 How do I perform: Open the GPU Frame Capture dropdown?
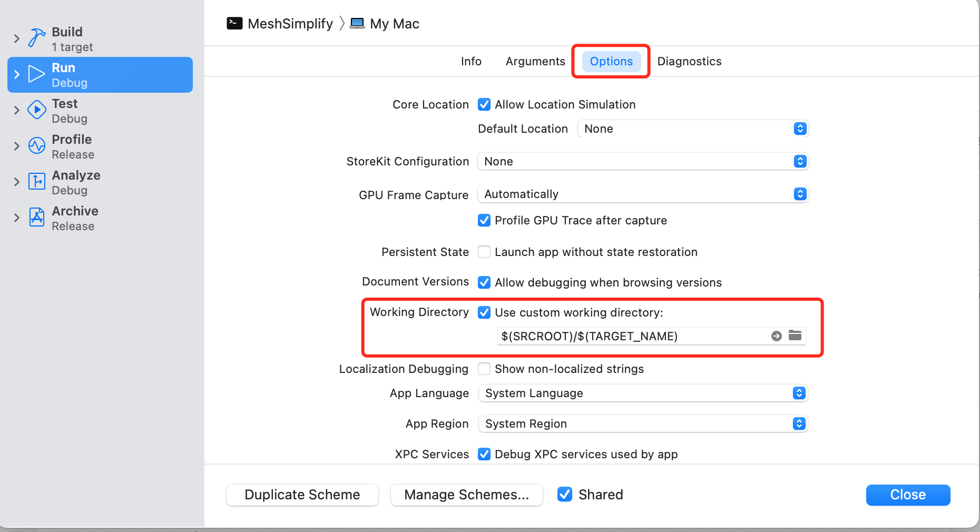pos(800,194)
